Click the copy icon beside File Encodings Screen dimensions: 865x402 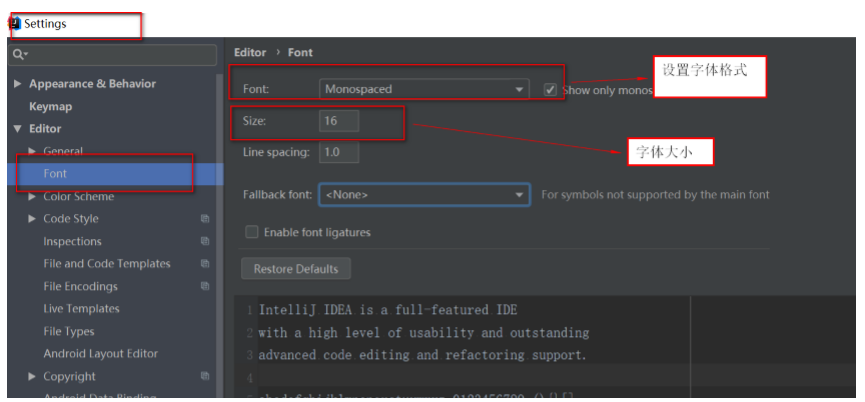[x=205, y=286]
